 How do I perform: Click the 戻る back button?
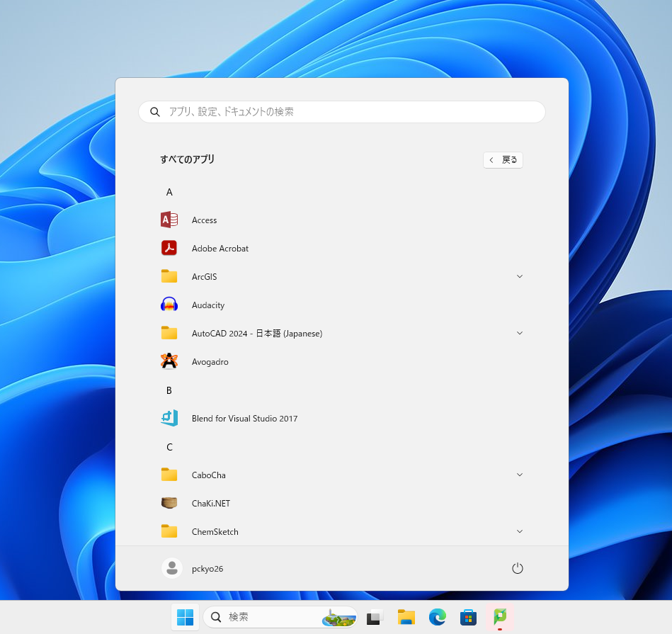point(503,160)
